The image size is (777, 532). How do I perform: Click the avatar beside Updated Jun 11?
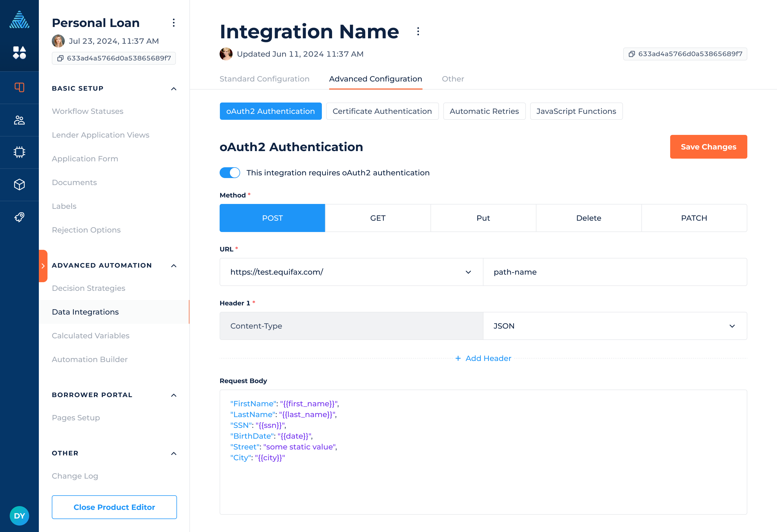[x=226, y=54]
